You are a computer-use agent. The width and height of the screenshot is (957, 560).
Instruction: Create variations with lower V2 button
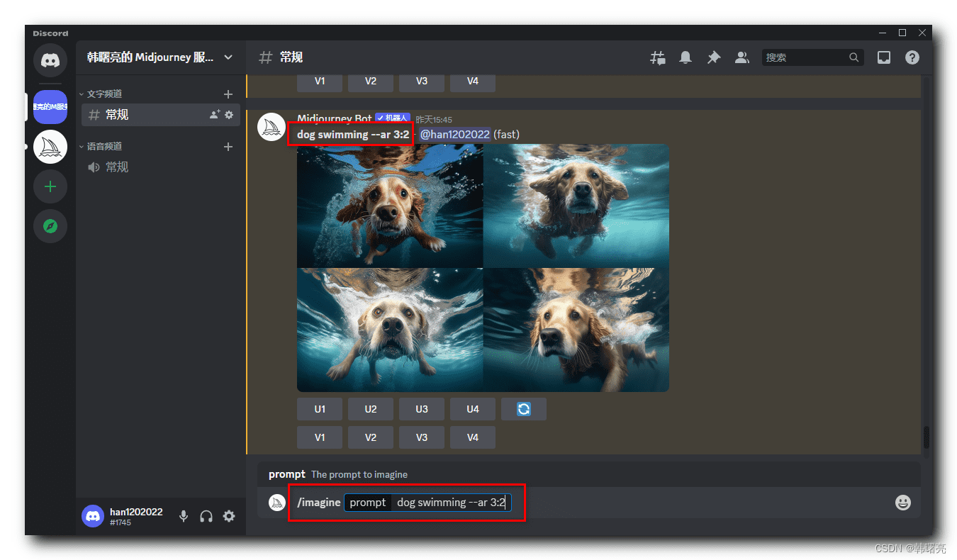click(x=371, y=437)
